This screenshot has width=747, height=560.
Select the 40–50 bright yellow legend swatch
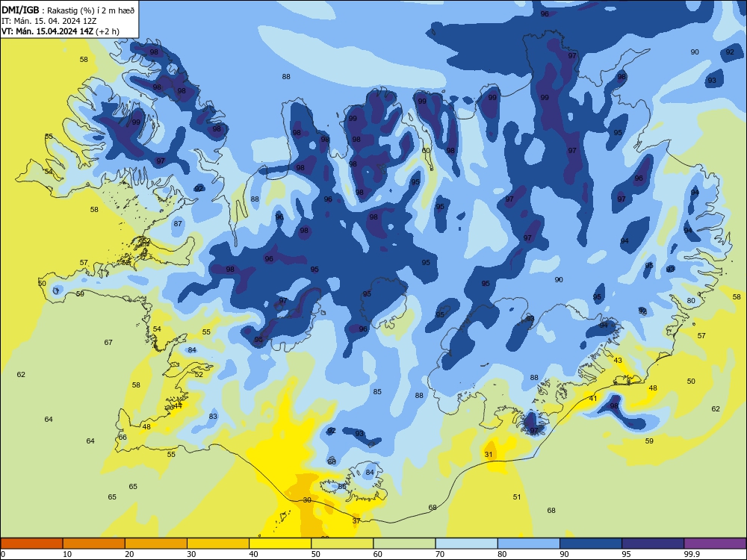(x=280, y=544)
